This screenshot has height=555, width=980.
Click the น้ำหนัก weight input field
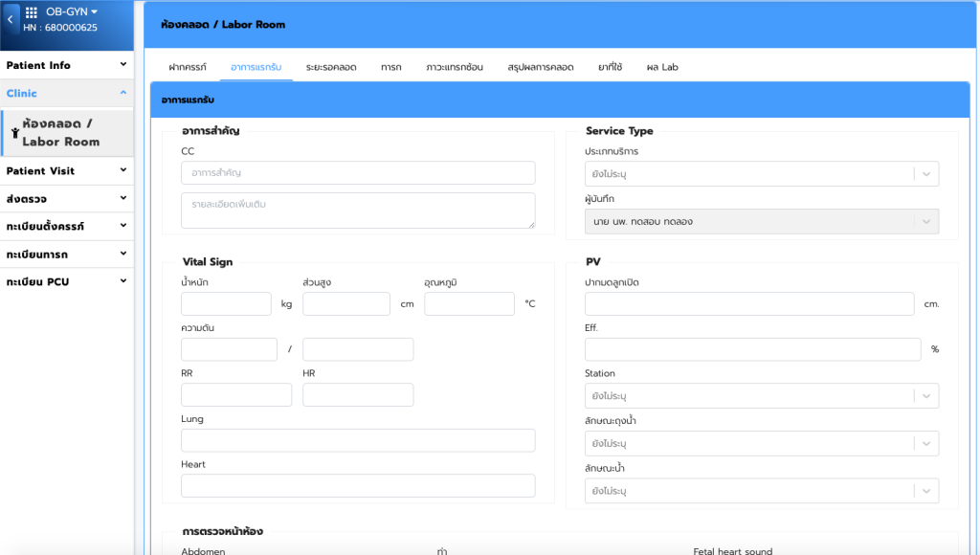[x=226, y=304]
